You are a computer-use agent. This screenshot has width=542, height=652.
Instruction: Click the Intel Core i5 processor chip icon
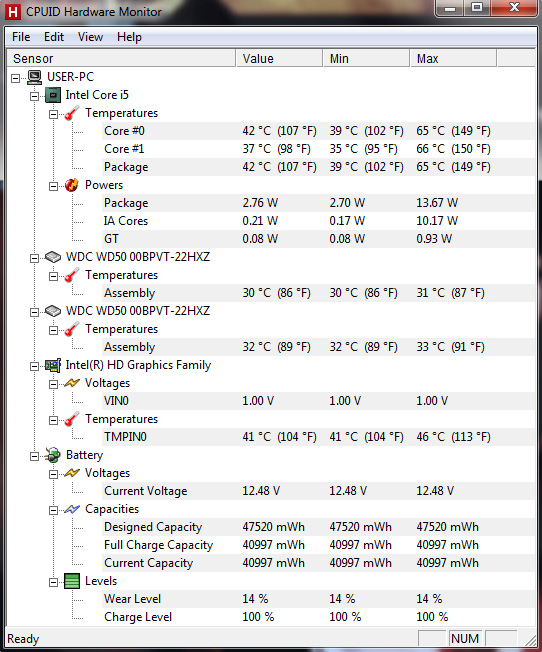[53, 95]
